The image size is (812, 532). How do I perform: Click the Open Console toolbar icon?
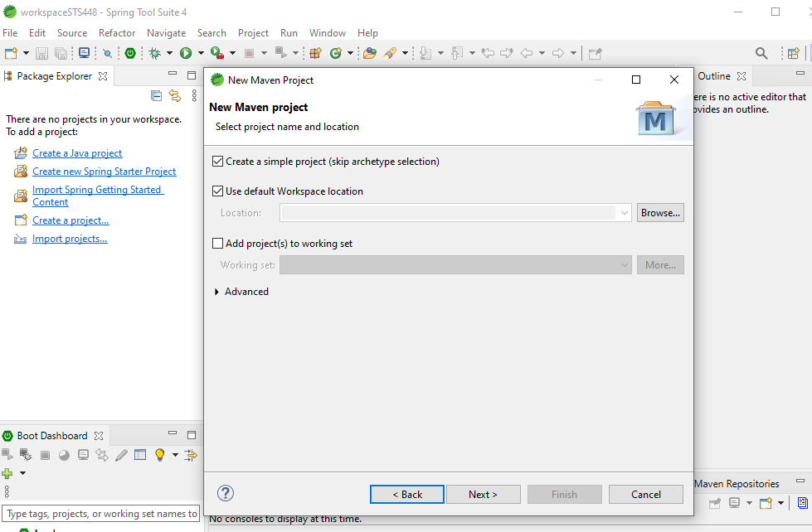coord(84,52)
